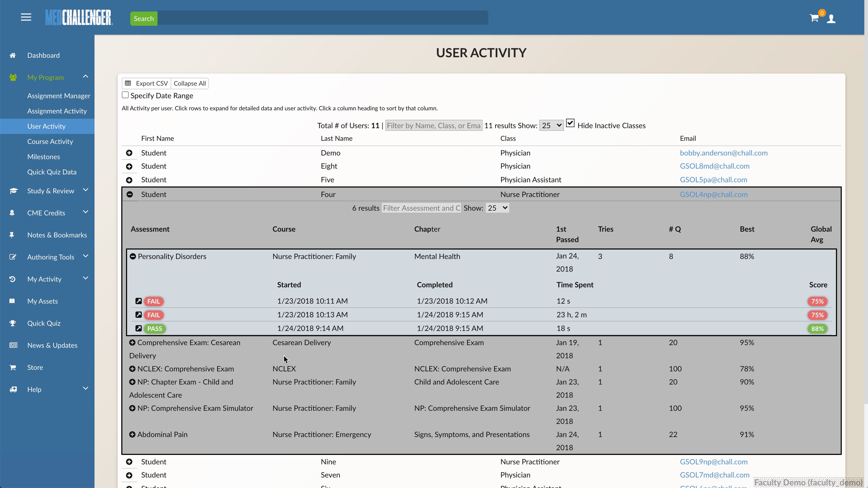The height and width of the screenshot is (488, 868).
Task: Click the Dashboard home icon
Action: pyautogui.click(x=12, y=55)
